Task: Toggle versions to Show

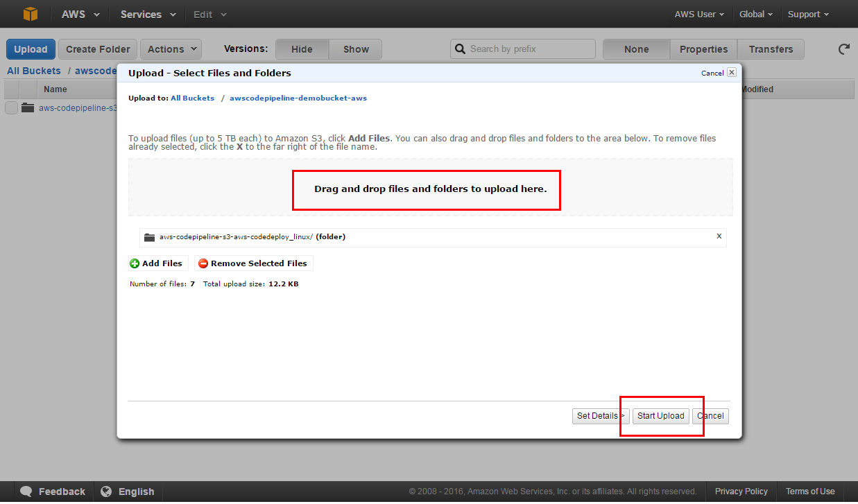Action: pyautogui.click(x=356, y=49)
